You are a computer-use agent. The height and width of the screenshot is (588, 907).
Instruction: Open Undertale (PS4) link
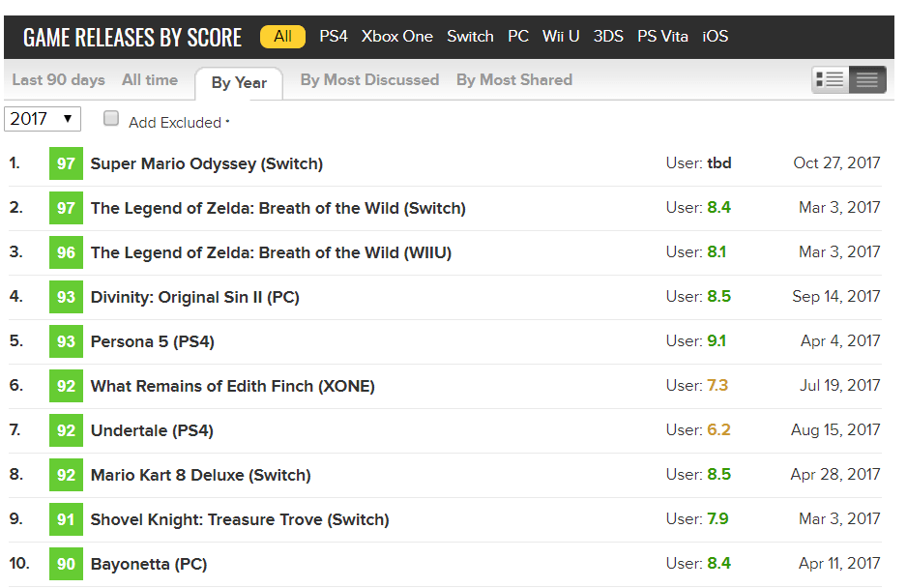coord(152,430)
